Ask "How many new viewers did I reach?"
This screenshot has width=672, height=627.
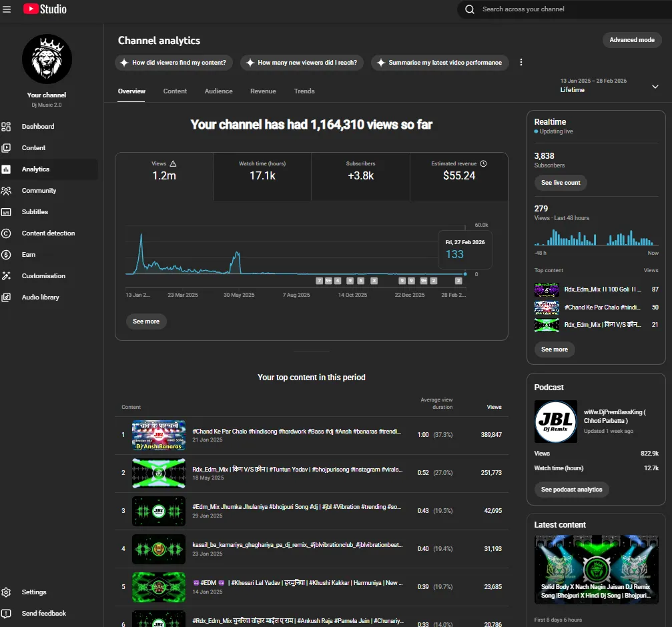302,63
